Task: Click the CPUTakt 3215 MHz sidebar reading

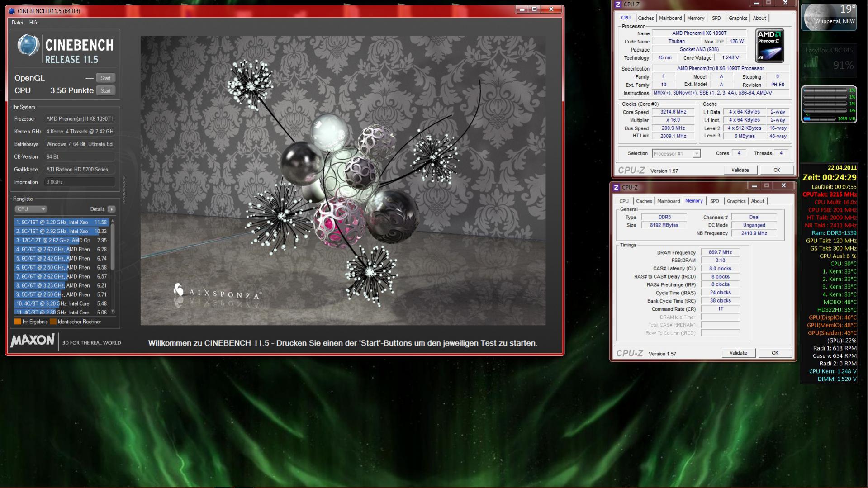Action: point(829,194)
